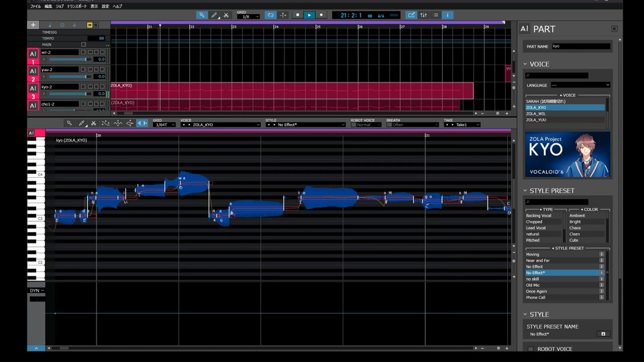Open the DYN parameter dropdown
The height and width of the screenshot is (362, 644).
pos(36,290)
